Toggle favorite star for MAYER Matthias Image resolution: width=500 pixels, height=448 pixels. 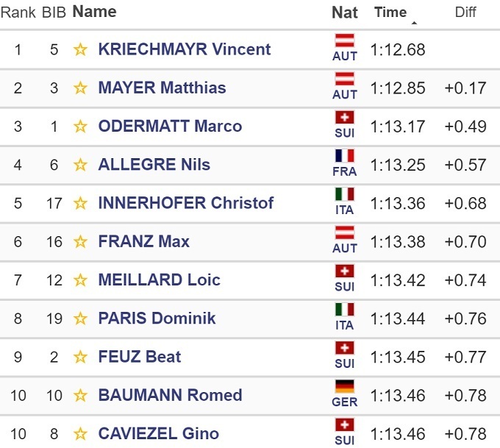click(80, 88)
